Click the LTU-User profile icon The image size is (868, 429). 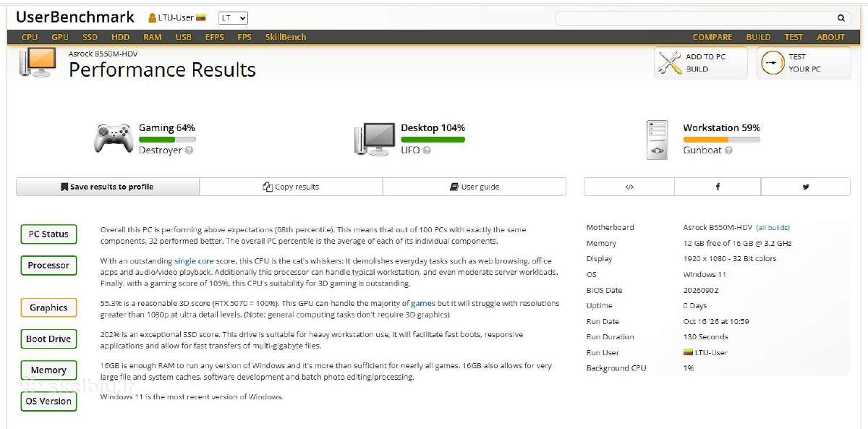point(152,18)
